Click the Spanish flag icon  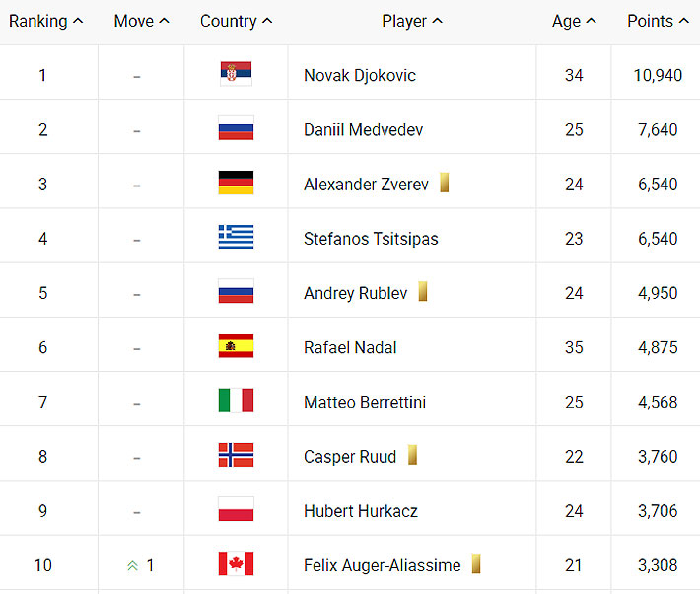click(x=236, y=346)
